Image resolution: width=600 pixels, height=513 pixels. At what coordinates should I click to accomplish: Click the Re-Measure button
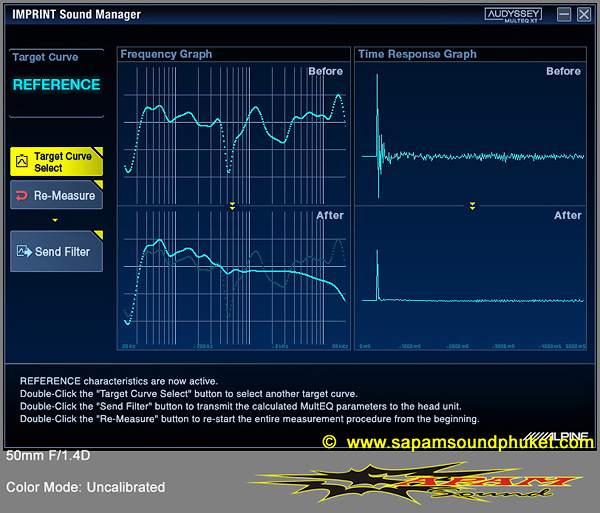[56, 195]
